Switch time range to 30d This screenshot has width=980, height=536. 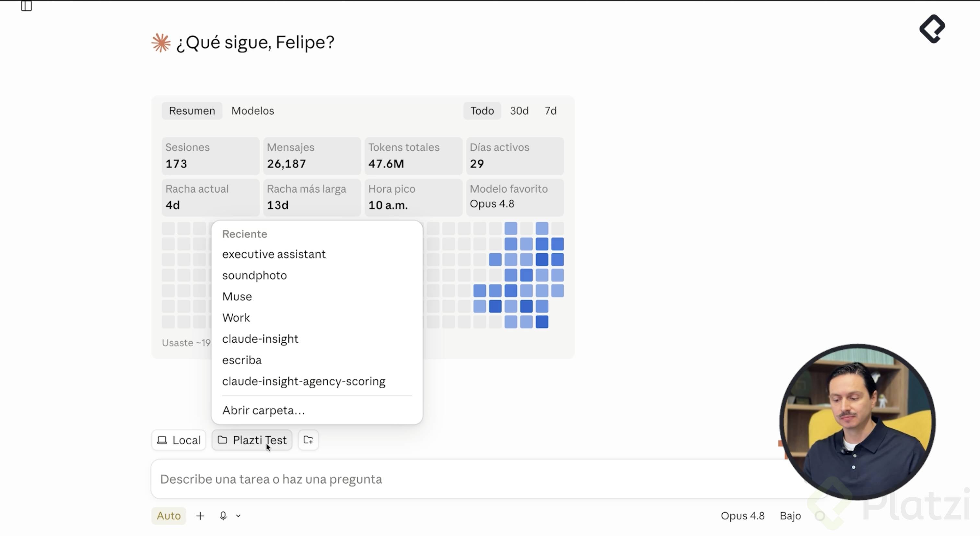coord(519,111)
